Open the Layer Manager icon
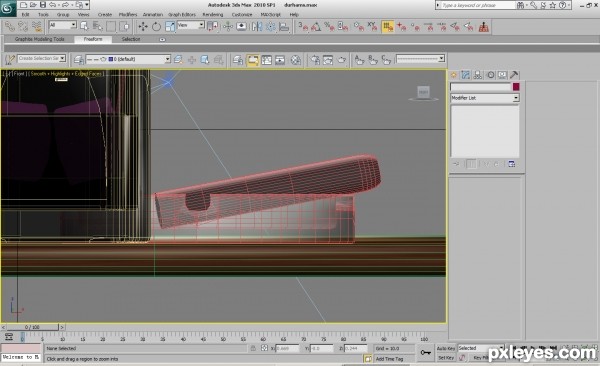Screen dimensions: 600x366 [79, 59]
